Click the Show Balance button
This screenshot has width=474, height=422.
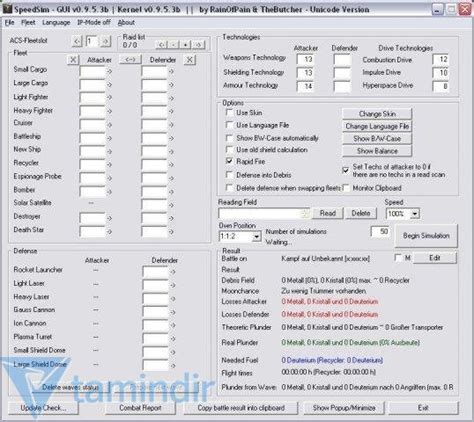click(x=377, y=151)
